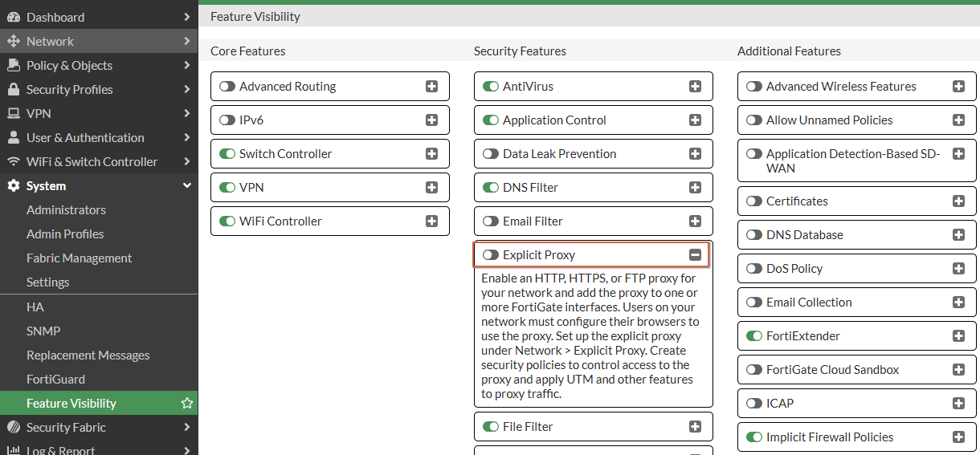This screenshot has width=980, height=455.
Task: Collapse the Explicit Proxy minus icon
Action: [696, 255]
